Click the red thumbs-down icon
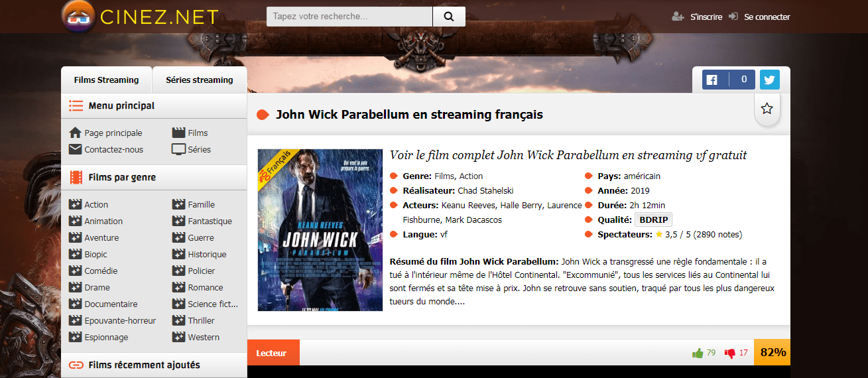This screenshot has width=868, height=378. tap(730, 353)
